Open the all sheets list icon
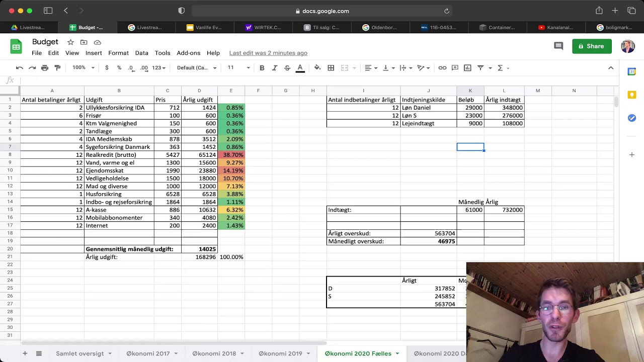Viewport: 644px width, 362px height. (39, 353)
